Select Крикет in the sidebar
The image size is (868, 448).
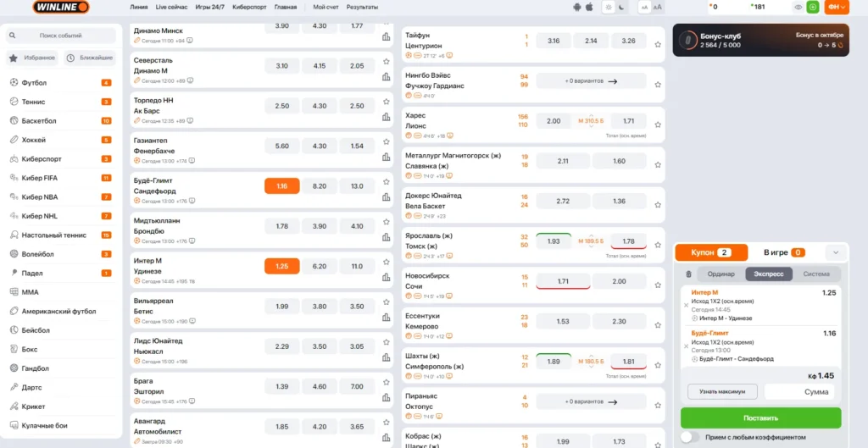pyautogui.click(x=61, y=407)
